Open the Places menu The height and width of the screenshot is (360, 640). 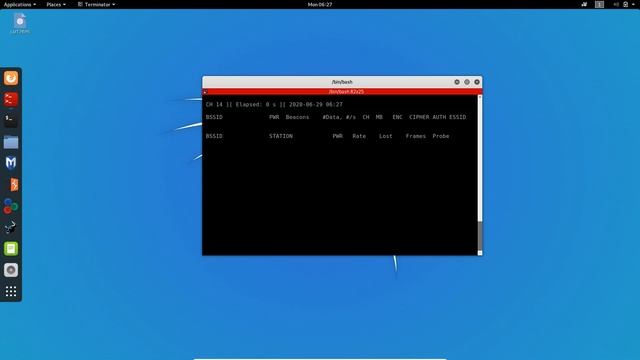click(56, 4)
